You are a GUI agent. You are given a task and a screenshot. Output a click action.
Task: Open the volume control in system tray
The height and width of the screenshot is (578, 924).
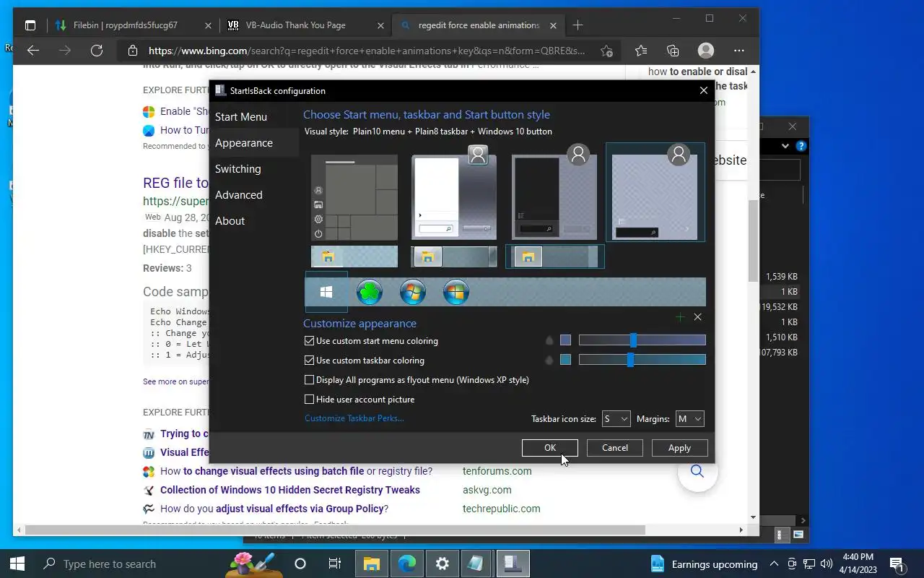click(x=827, y=564)
